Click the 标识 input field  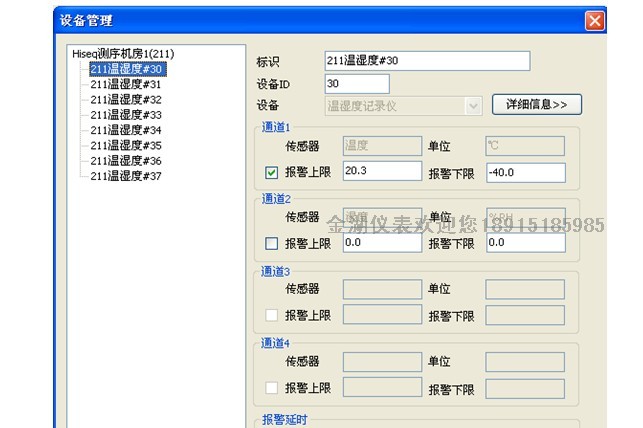pos(427,61)
